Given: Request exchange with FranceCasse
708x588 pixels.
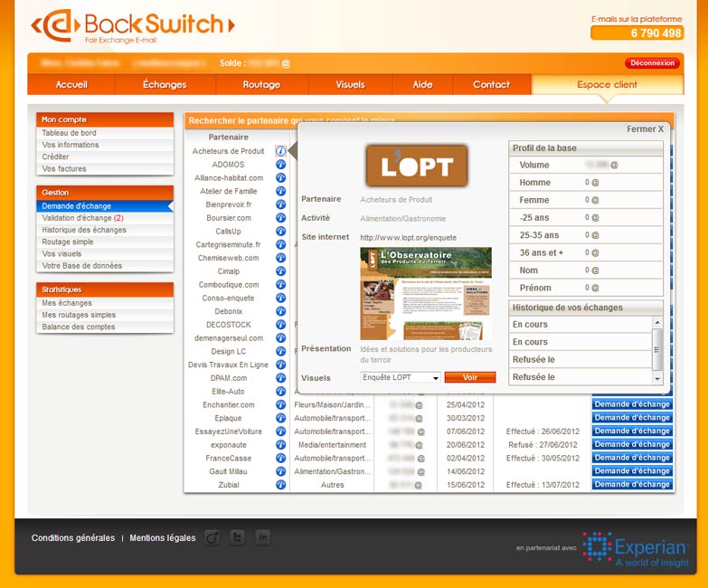Looking at the screenshot, I should [632, 458].
